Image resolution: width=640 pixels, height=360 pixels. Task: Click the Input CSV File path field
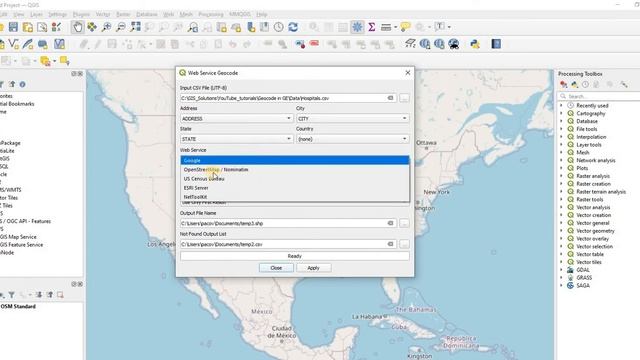(x=288, y=98)
